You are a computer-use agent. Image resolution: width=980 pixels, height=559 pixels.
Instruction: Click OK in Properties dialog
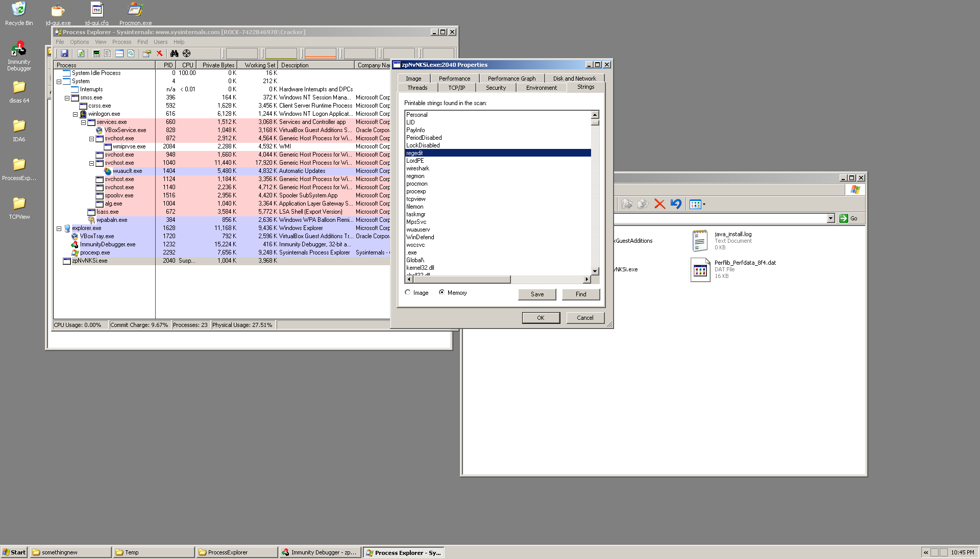click(x=541, y=318)
